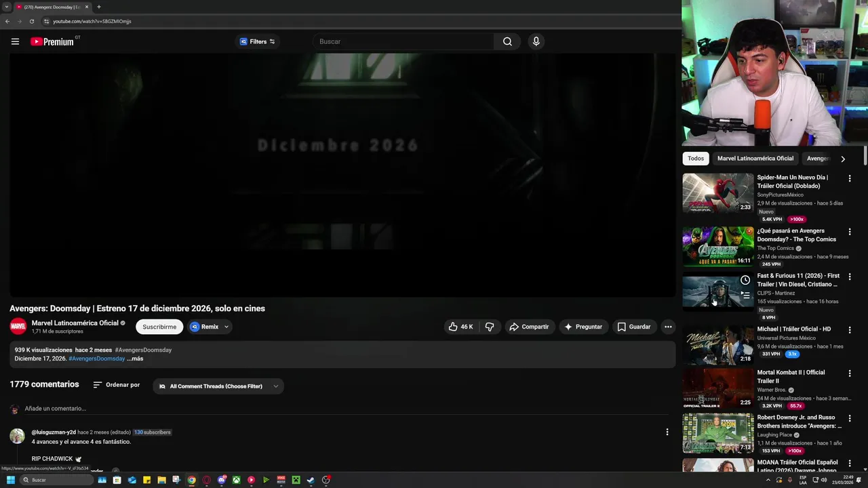The width and height of the screenshot is (868, 488).
Task: Click the video player area
Action: (342, 175)
